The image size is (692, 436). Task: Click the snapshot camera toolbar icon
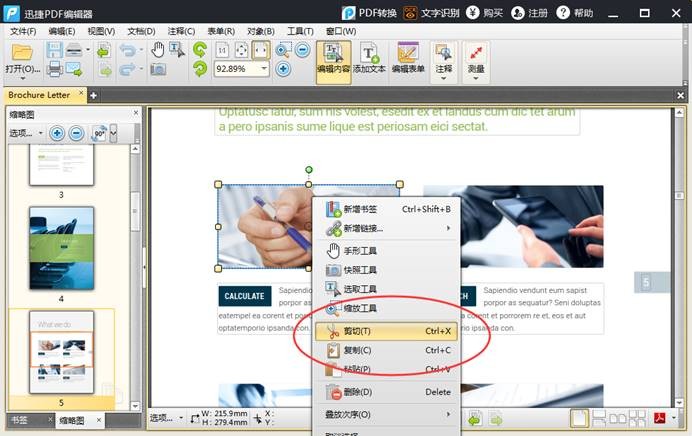(158, 69)
